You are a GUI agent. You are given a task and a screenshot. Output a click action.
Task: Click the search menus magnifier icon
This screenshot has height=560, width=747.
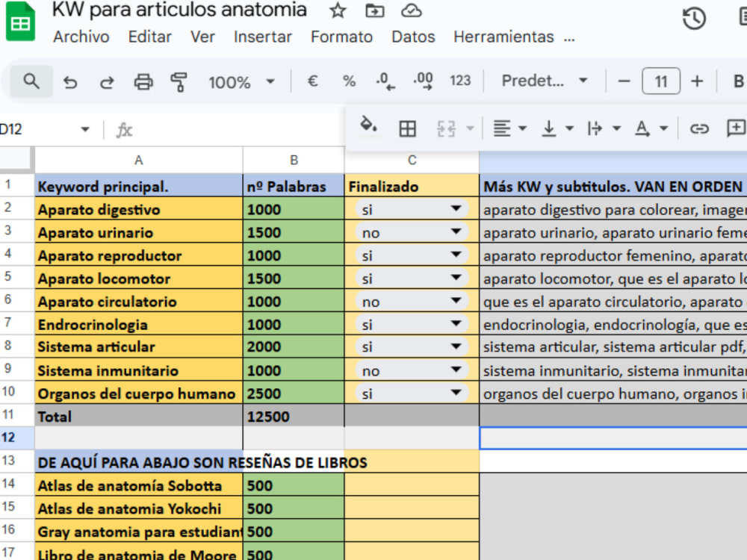[31, 81]
